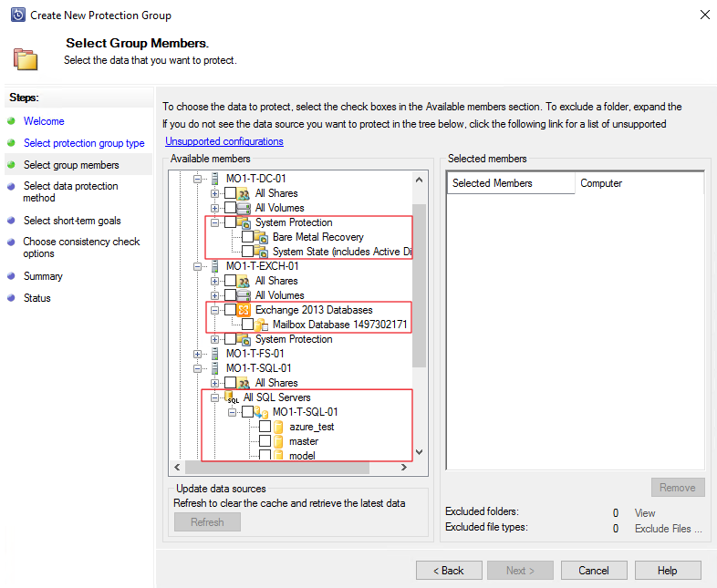The height and width of the screenshot is (588, 717).
Task: Click the tree scroll-left arrow
Action: pyautogui.click(x=177, y=467)
